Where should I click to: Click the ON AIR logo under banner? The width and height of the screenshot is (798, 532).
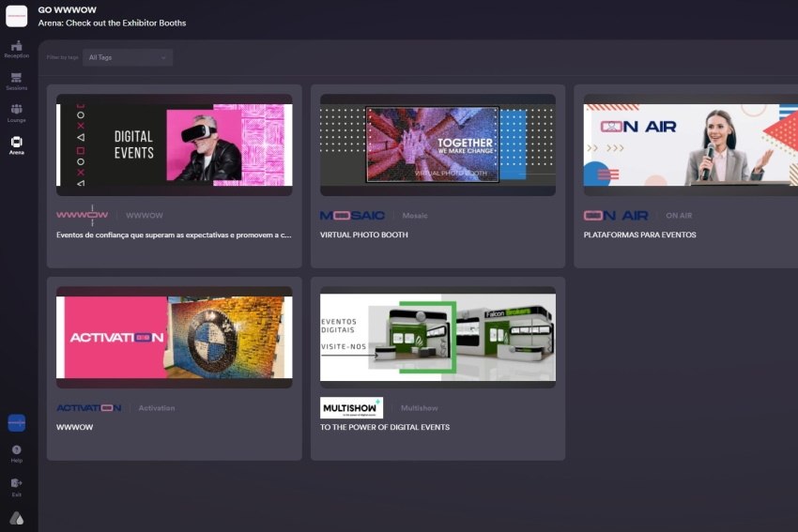[616, 216]
